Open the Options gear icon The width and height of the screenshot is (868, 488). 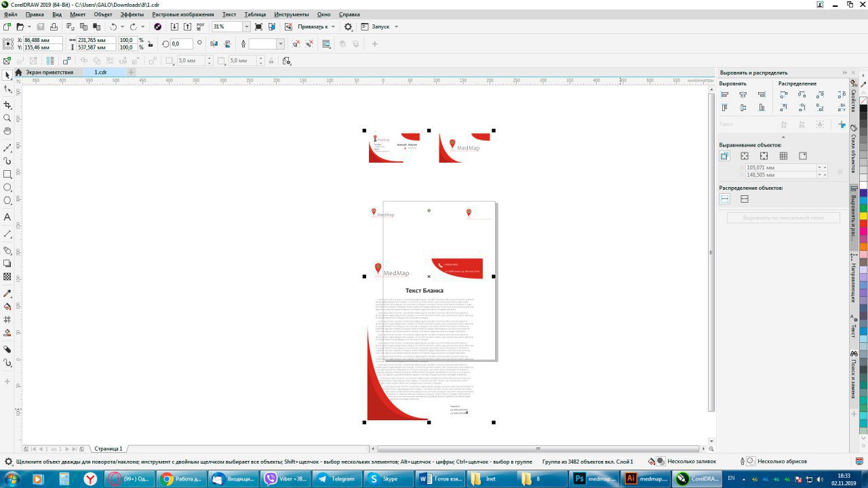point(348,26)
